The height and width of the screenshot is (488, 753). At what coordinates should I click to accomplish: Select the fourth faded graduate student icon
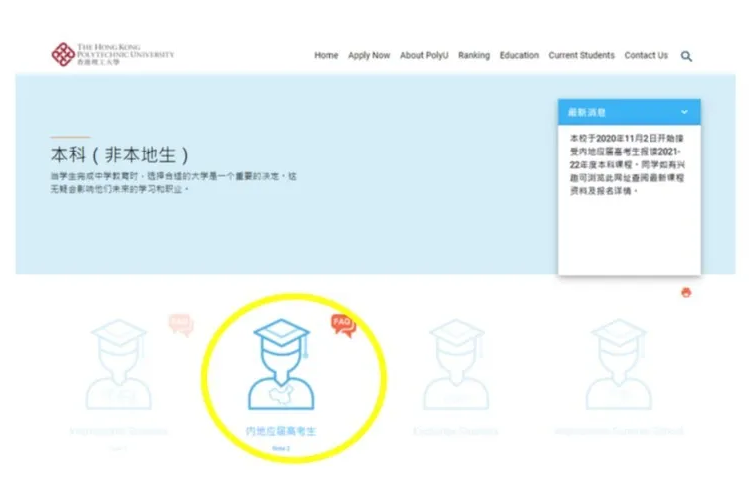[x=618, y=365]
